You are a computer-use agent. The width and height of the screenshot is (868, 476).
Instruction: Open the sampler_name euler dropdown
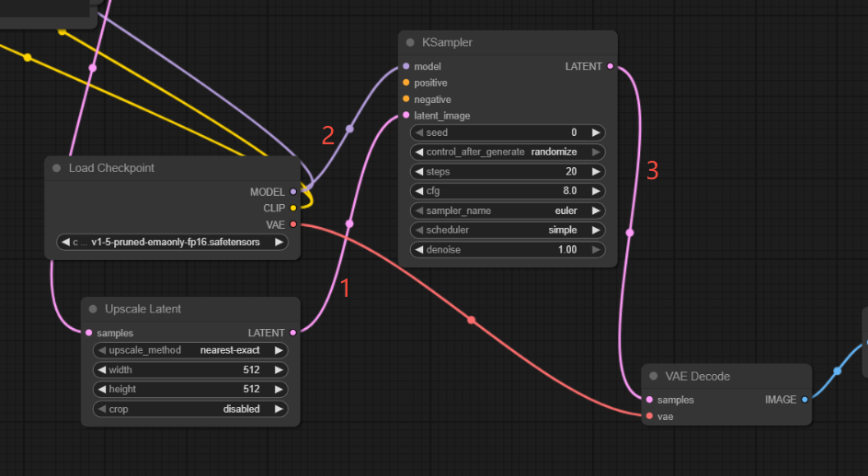point(508,210)
